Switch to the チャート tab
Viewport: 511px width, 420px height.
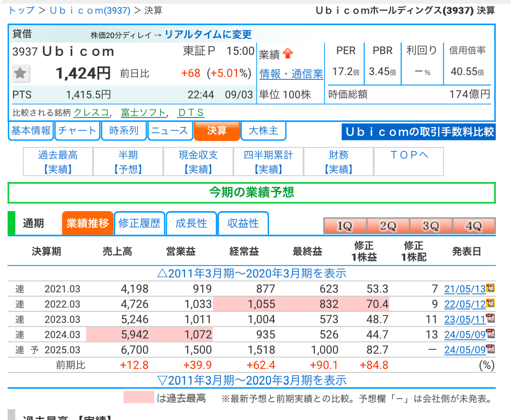(77, 130)
